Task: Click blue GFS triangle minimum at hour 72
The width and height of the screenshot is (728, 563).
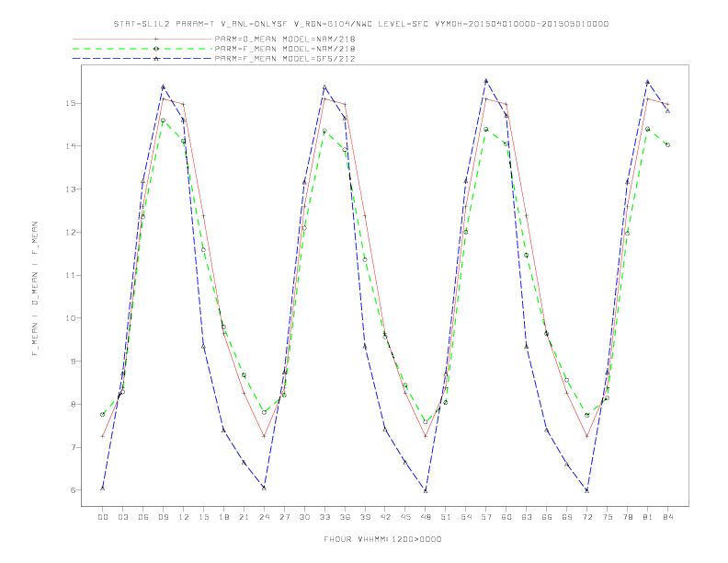Action: [x=586, y=490]
